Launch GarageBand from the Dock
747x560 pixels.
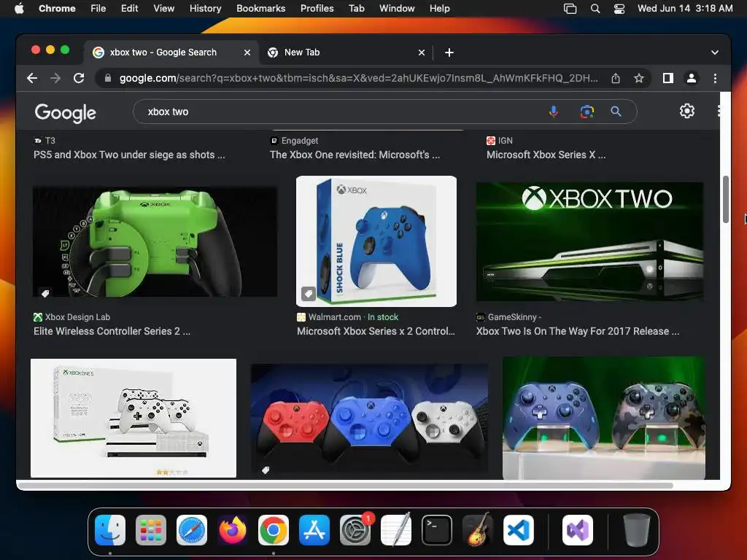tap(478, 530)
